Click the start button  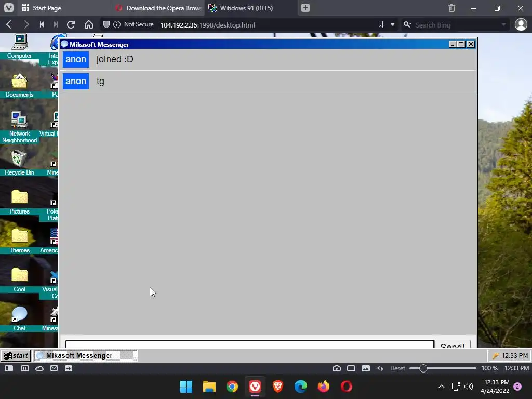[x=16, y=355]
